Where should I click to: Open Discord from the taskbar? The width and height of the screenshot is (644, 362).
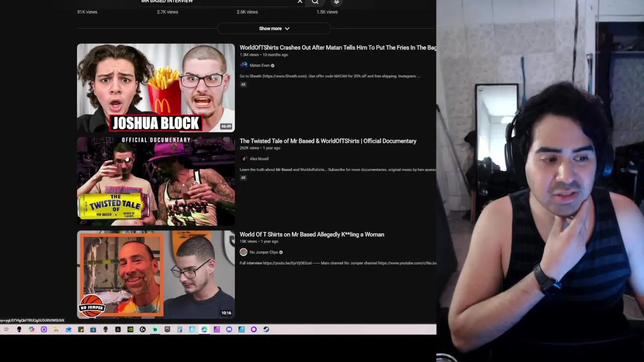[229, 329]
